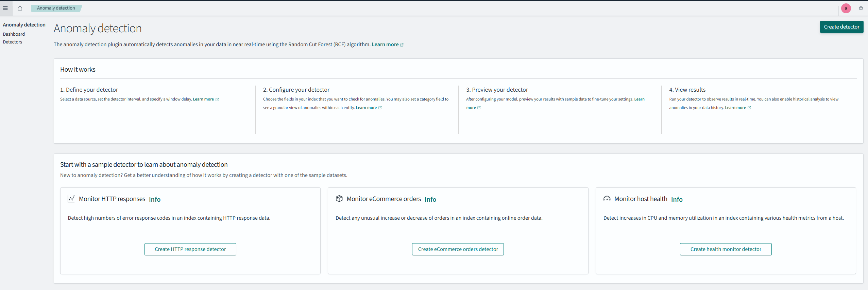Open Info for Monitor host health

coord(677,199)
